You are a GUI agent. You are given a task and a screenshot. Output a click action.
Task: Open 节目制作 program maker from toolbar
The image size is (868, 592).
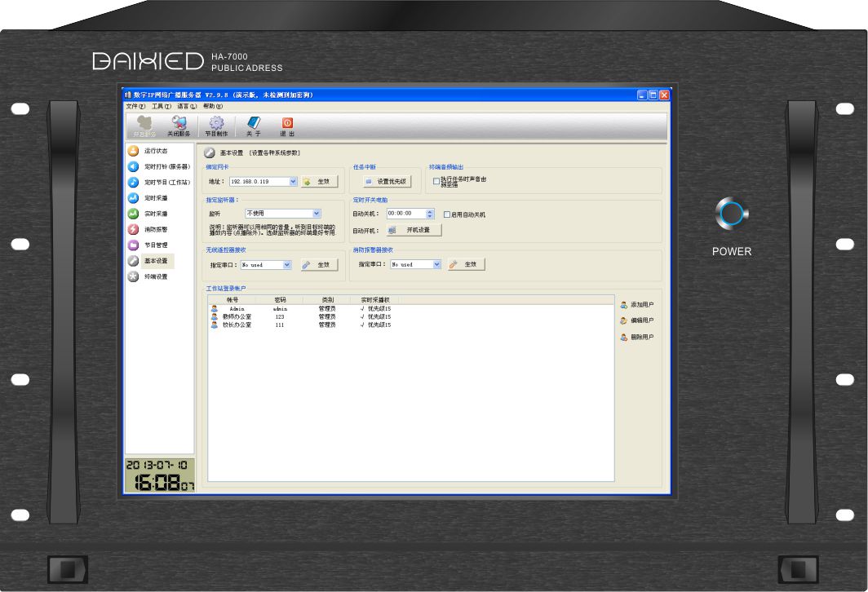point(216,126)
